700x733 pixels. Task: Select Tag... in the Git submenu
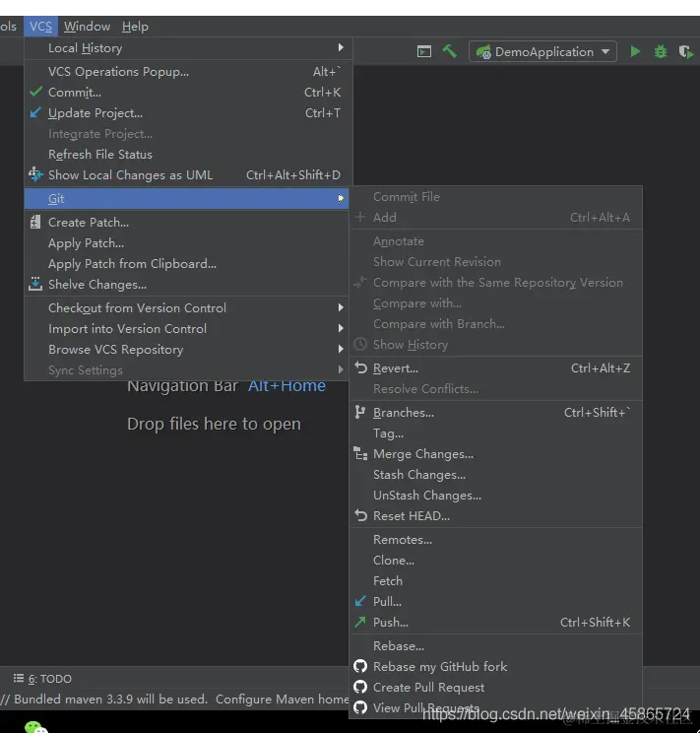tap(496, 433)
